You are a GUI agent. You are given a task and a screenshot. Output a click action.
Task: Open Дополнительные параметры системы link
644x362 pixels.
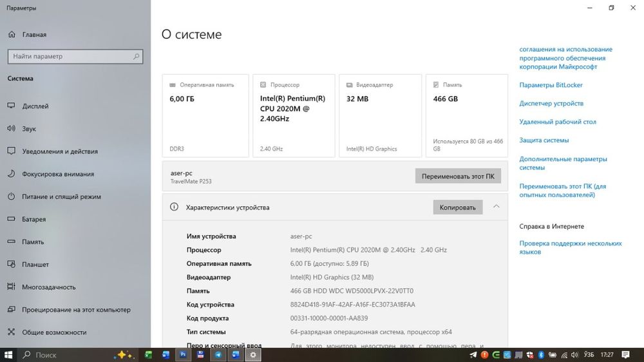pyautogui.click(x=563, y=163)
